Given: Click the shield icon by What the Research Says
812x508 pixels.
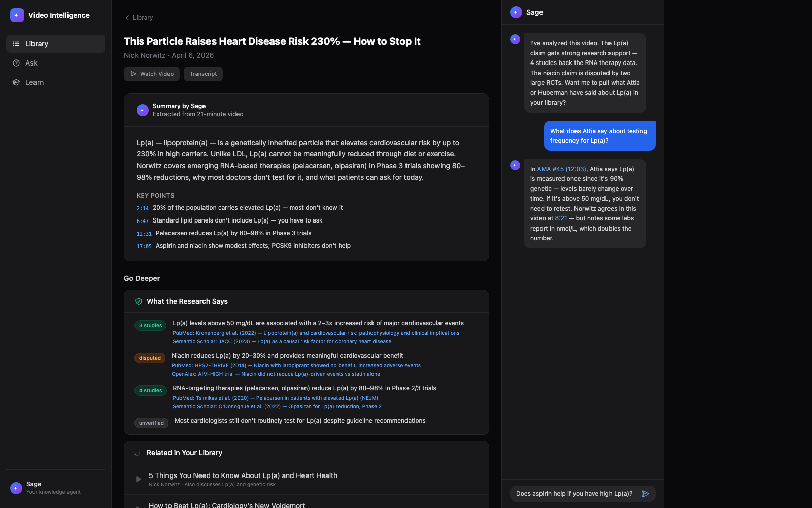Looking at the screenshot, I should click(x=139, y=301).
